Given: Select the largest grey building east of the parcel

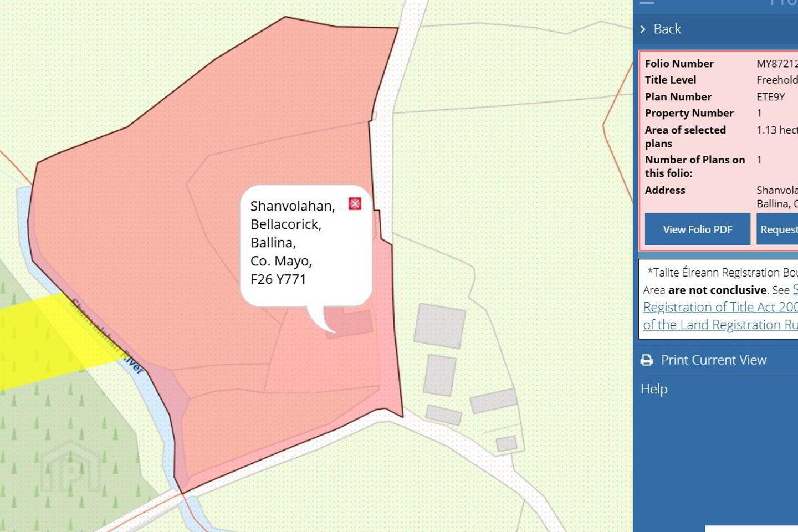Looking at the screenshot, I should coord(439,325).
